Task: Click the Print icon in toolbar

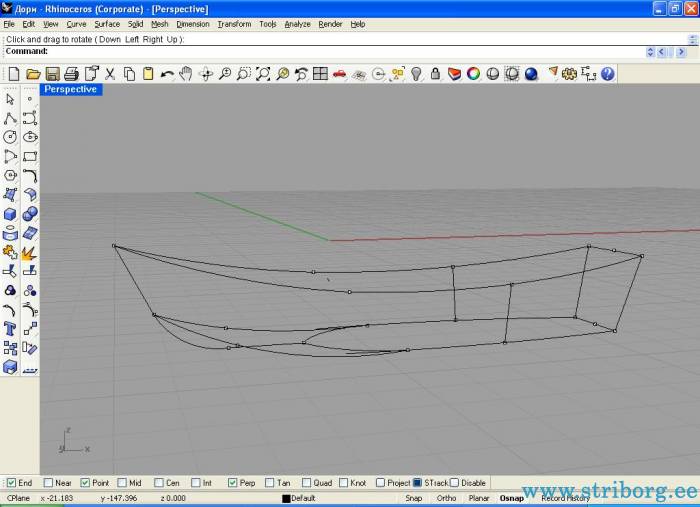Action: click(x=71, y=74)
